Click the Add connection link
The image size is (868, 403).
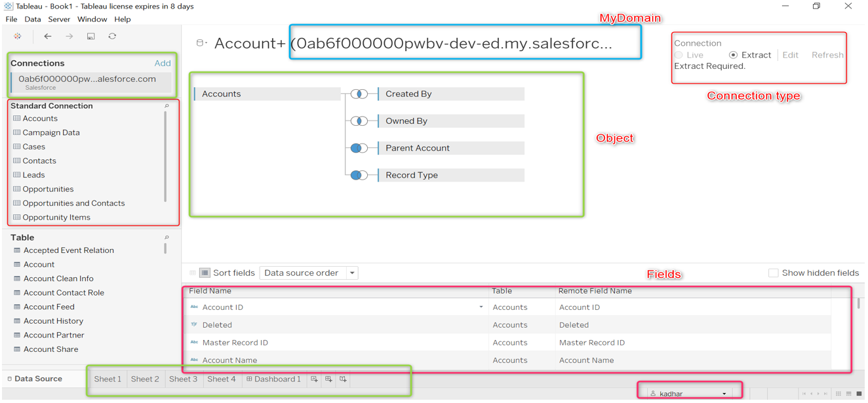162,63
